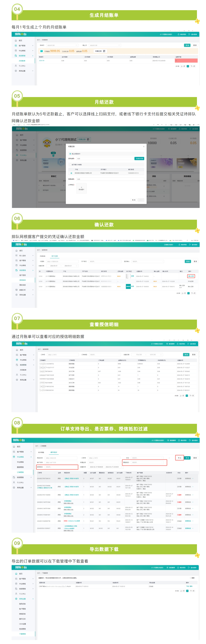Click the QR code icon beside 结算还款 in step 04
This screenshot has width=206, height=644.
(x=104, y=51)
